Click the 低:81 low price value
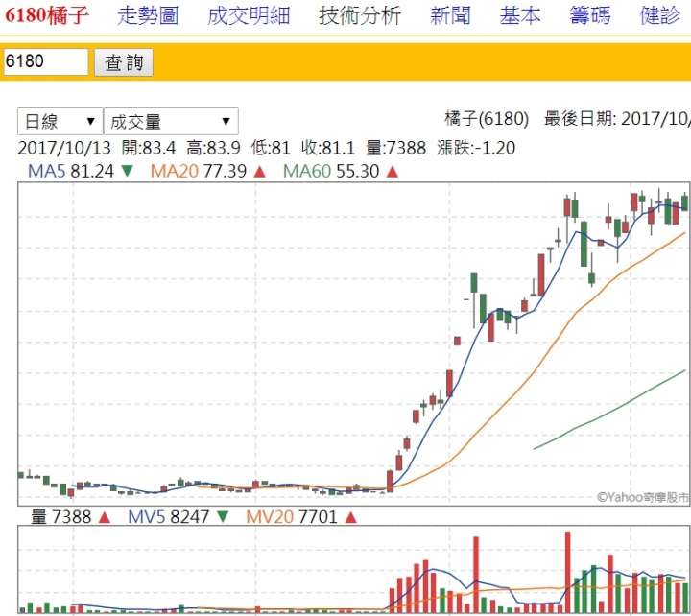The height and width of the screenshot is (616, 691). (x=271, y=148)
